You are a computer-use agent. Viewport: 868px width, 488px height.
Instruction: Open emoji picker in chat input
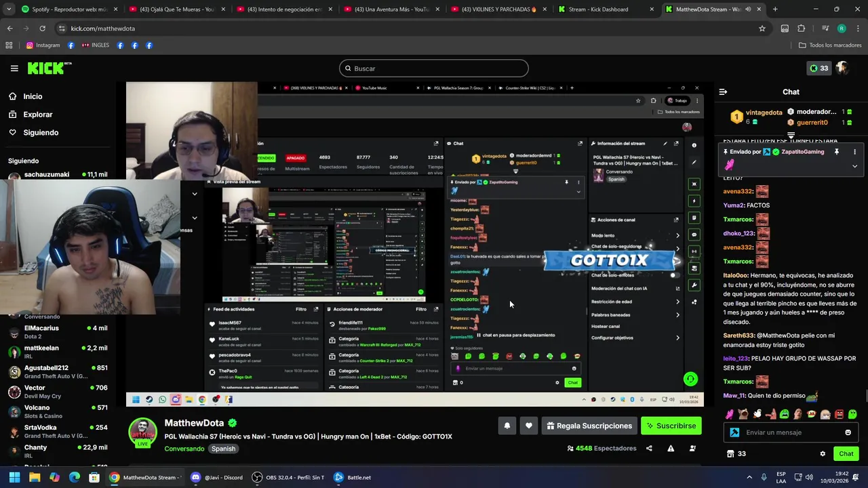tap(848, 432)
